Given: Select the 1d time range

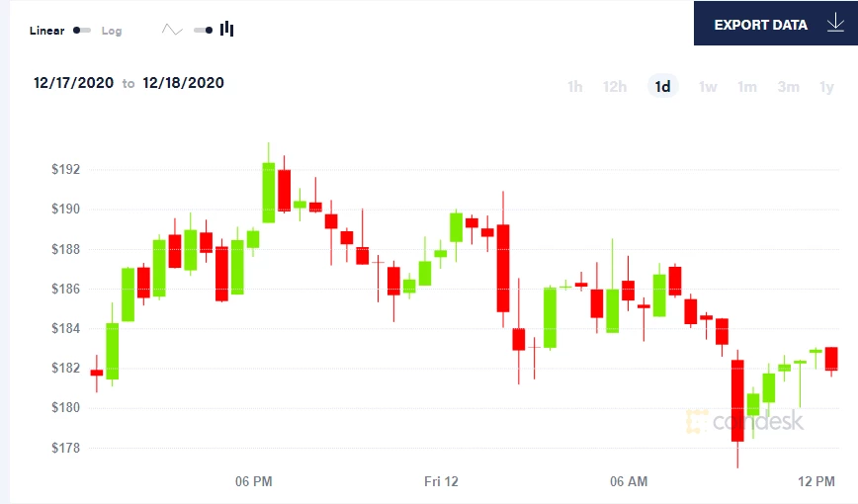Looking at the screenshot, I should pos(662,86).
